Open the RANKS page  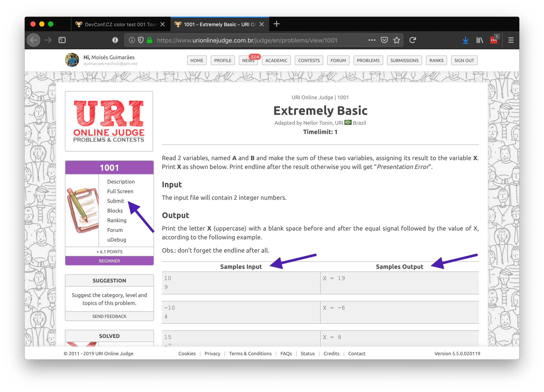coord(437,60)
